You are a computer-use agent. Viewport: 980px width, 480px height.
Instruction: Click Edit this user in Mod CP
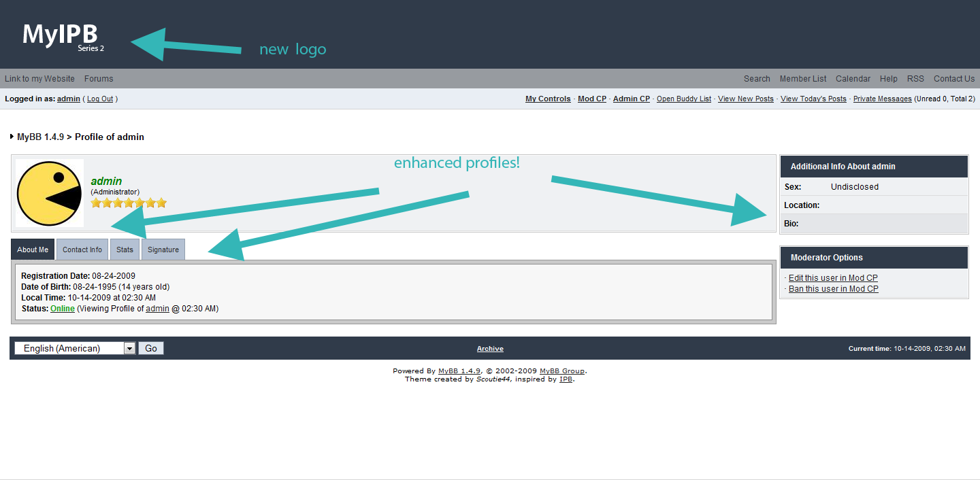point(833,278)
